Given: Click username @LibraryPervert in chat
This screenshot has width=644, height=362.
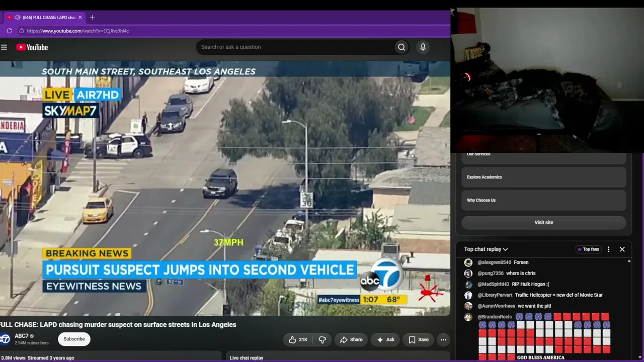Looking at the screenshot, I should point(495,295).
